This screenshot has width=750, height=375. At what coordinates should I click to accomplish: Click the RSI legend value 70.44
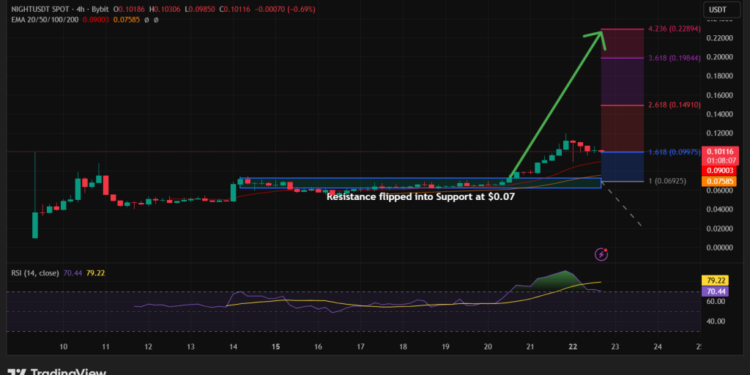coord(72,273)
